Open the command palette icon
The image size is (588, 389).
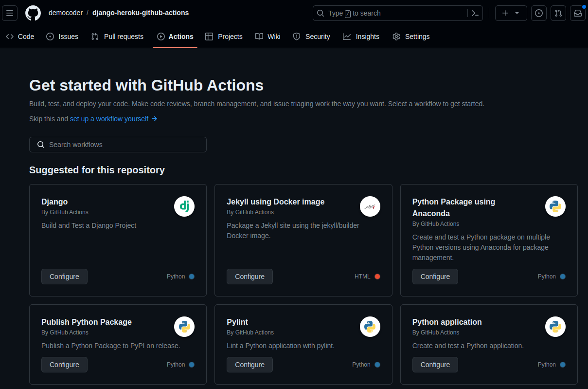475,13
